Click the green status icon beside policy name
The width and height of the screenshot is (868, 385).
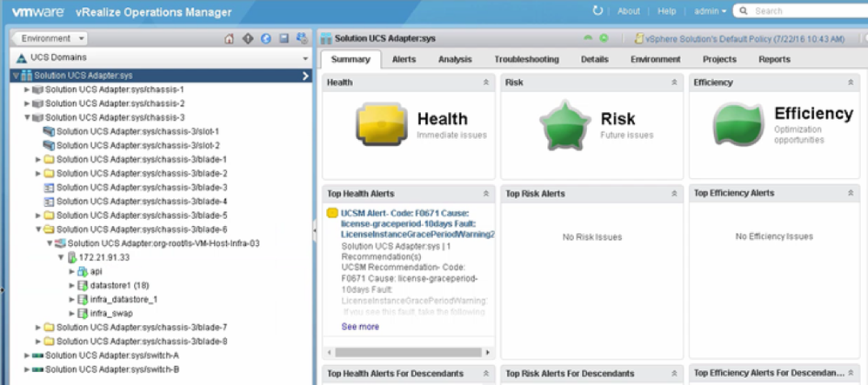click(604, 38)
